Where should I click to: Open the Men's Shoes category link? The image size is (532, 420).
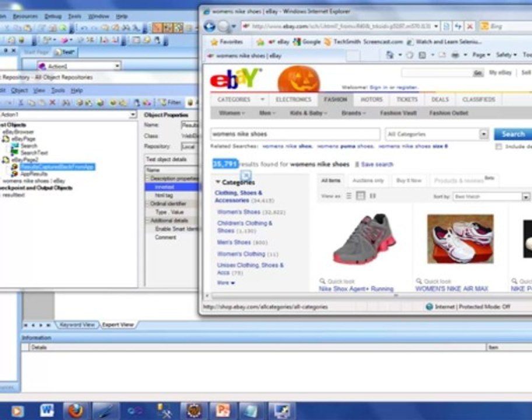[234, 242]
